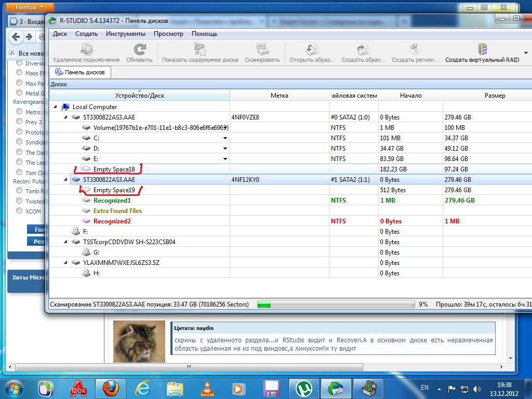Open Windows Explorer folder taskbar icon

[x=175, y=388]
